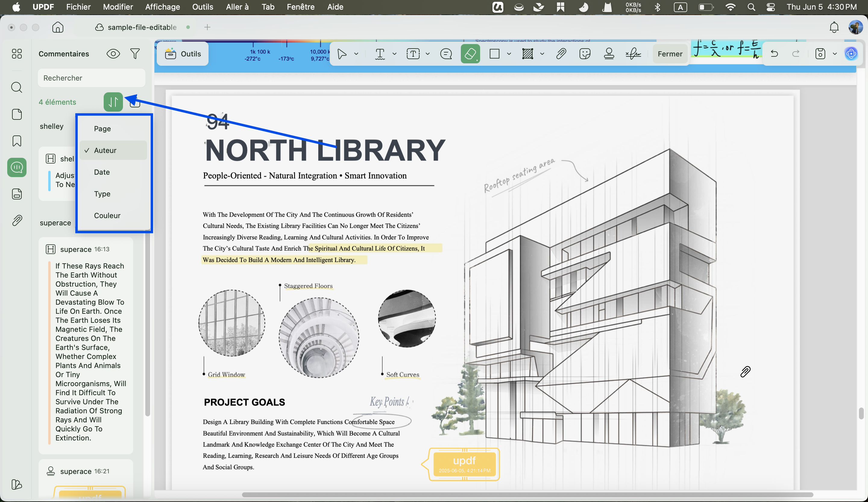
Task: Open the Outils tools button
Action: click(x=183, y=54)
